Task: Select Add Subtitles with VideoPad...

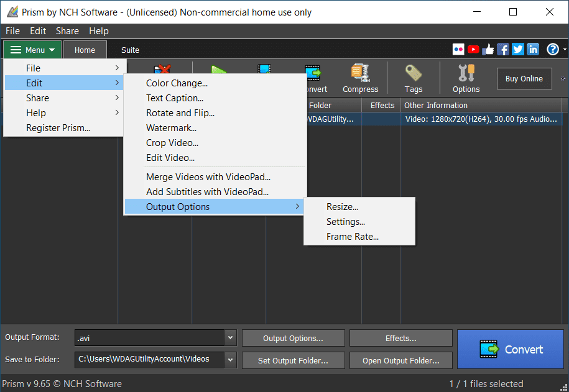Action: point(215,191)
